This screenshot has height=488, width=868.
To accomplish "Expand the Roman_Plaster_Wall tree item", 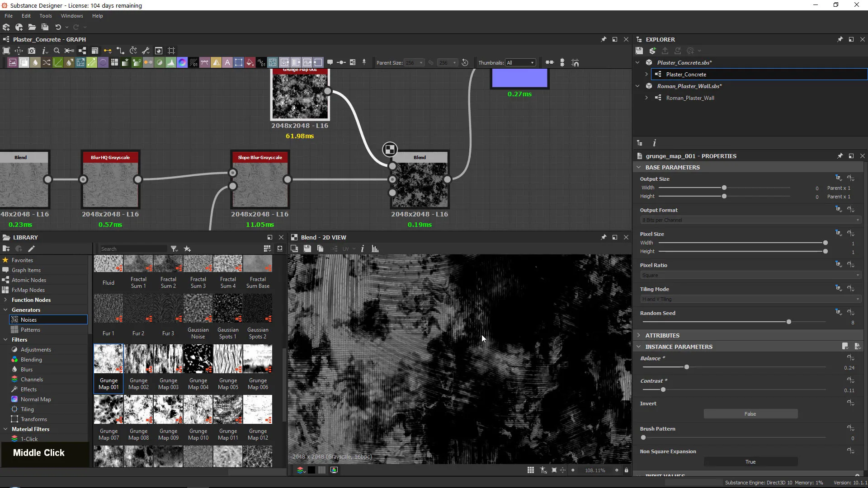I will [x=646, y=98].
